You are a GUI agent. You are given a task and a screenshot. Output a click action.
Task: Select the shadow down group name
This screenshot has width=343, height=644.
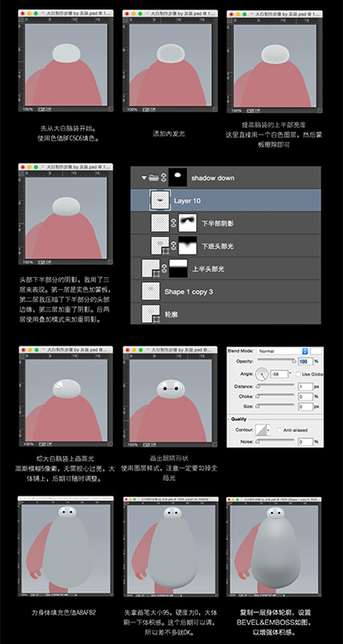tap(213, 178)
